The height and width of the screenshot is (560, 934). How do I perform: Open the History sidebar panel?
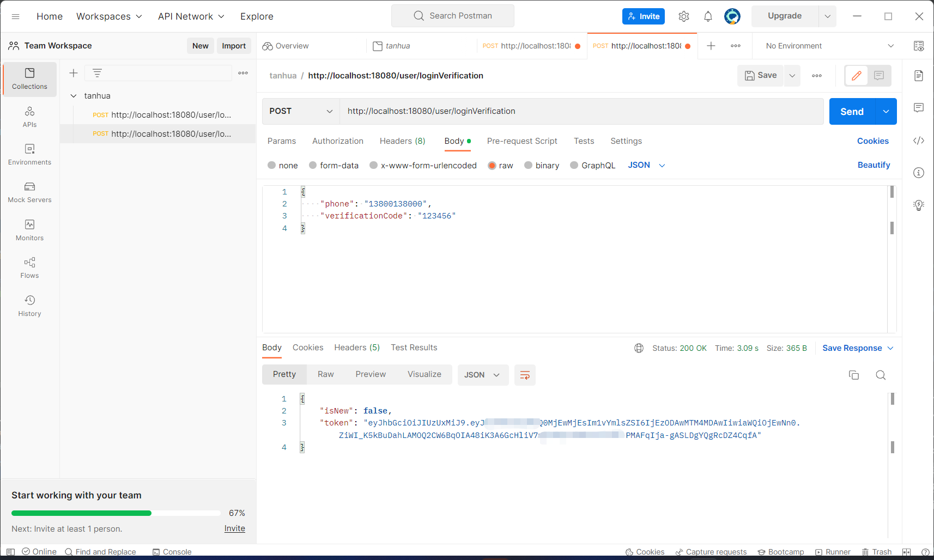pyautogui.click(x=29, y=306)
